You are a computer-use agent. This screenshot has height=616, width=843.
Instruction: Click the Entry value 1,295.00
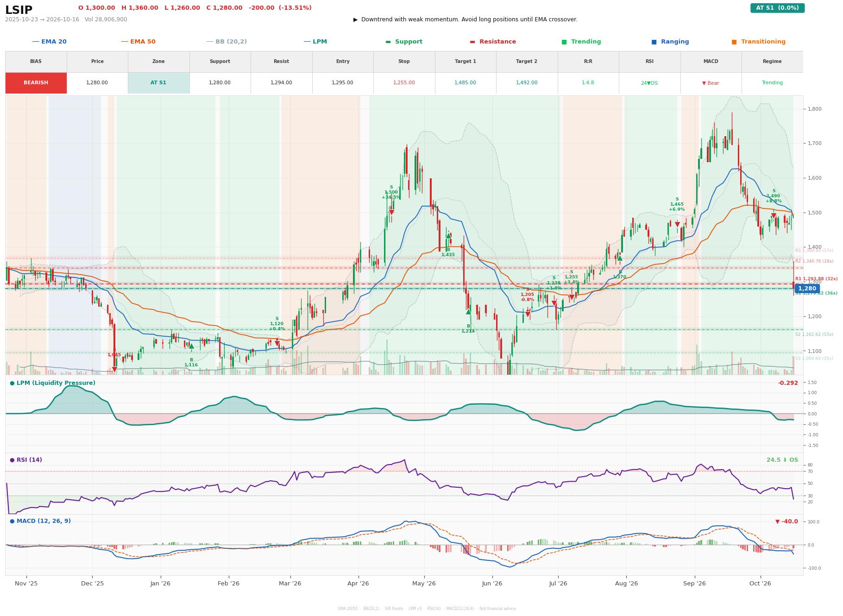pyautogui.click(x=342, y=83)
